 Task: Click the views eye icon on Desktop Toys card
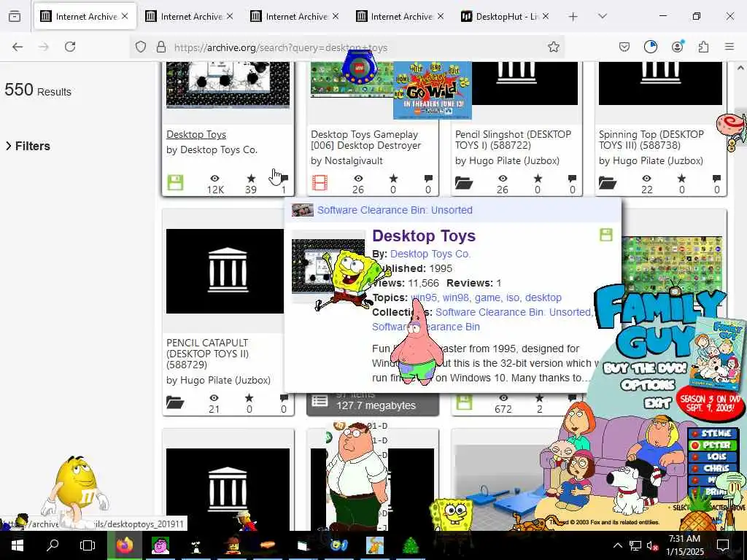pos(215,179)
